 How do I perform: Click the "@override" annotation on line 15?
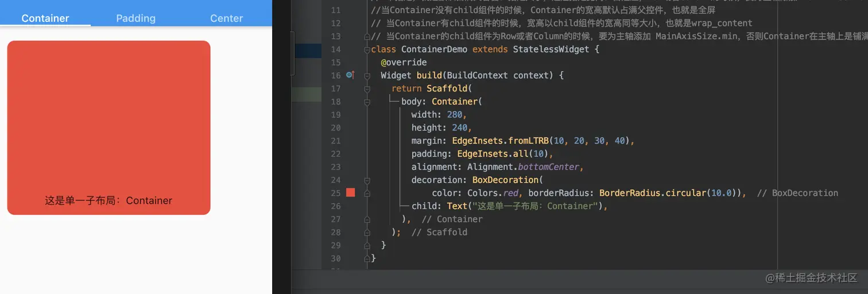click(404, 62)
